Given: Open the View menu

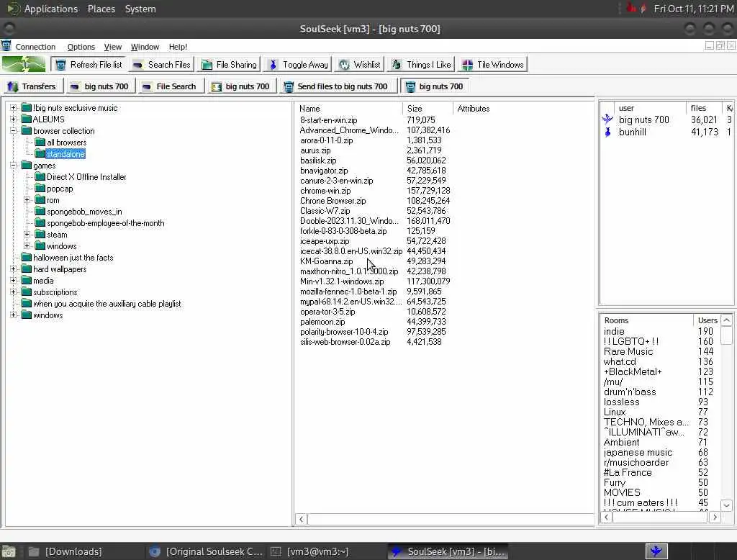Looking at the screenshot, I should 113,47.
